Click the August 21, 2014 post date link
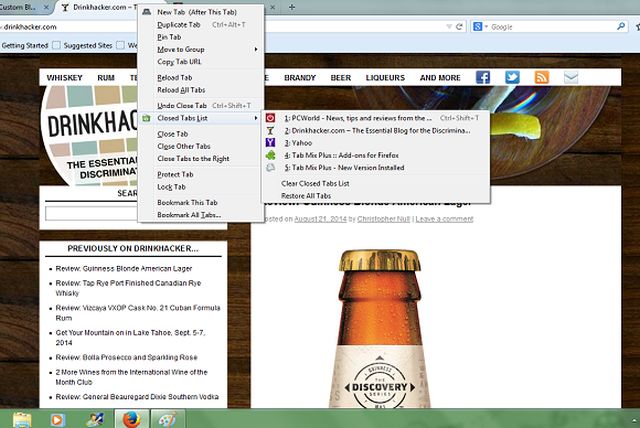 [x=320, y=219]
